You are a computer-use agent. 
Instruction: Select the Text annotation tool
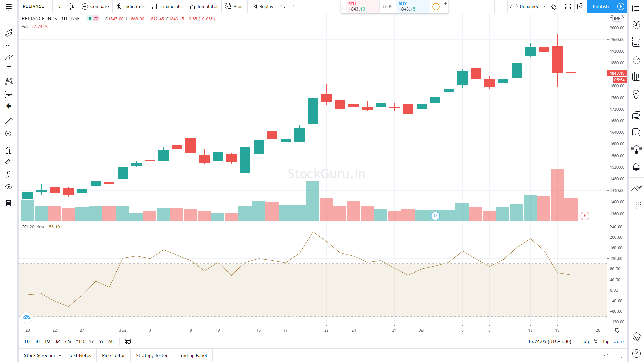pyautogui.click(x=9, y=69)
